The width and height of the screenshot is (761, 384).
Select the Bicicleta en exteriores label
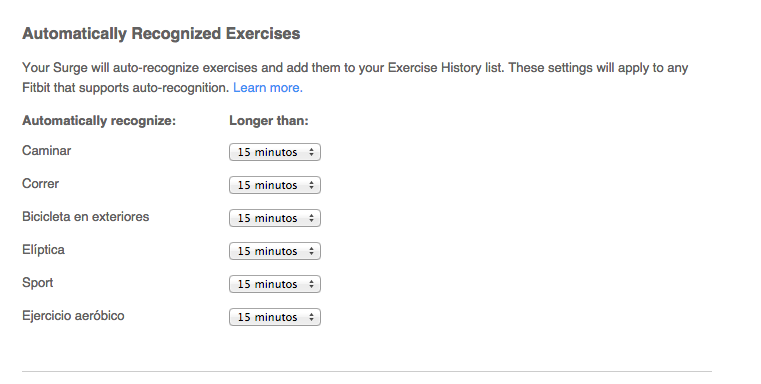click(x=85, y=217)
